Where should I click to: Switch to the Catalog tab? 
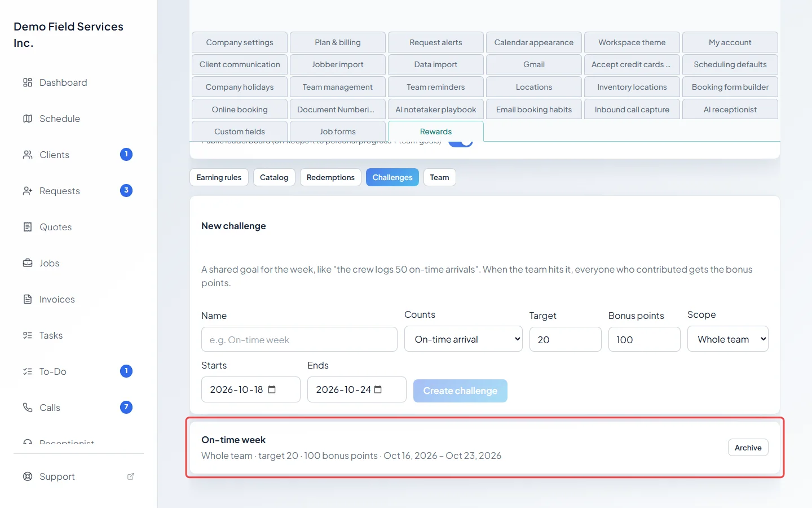point(274,177)
